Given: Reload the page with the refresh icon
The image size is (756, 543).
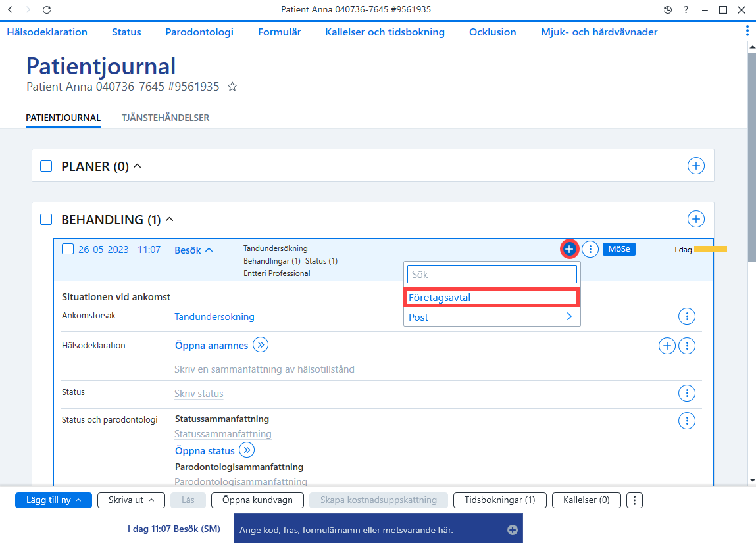Looking at the screenshot, I should (47, 10).
